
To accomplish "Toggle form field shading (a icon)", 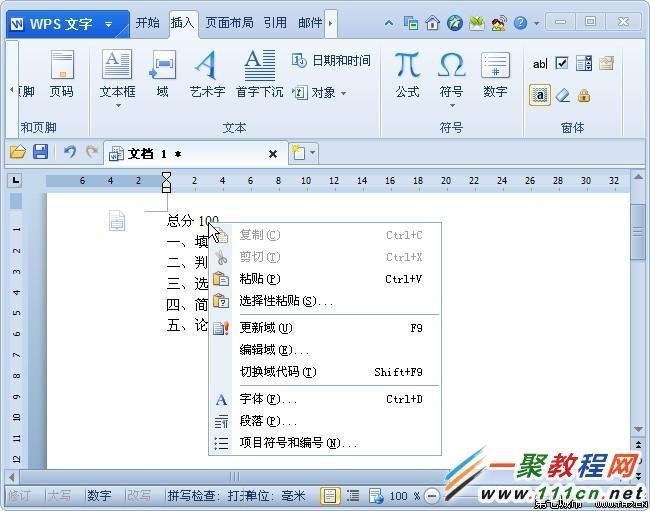I will pos(540,95).
